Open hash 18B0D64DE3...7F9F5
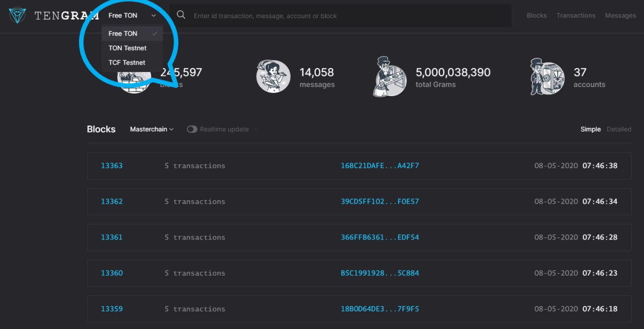This screenshot has width=644, height=329. 380,308
